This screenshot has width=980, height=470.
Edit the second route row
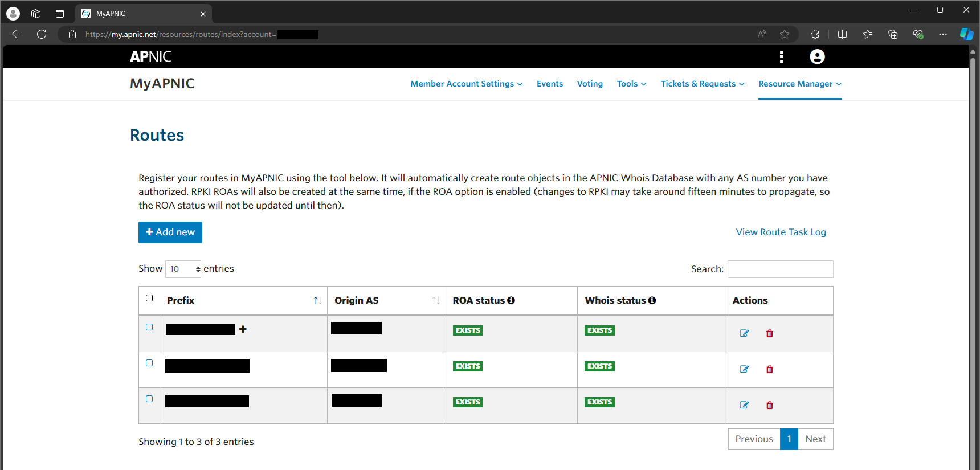coord(744,369)
